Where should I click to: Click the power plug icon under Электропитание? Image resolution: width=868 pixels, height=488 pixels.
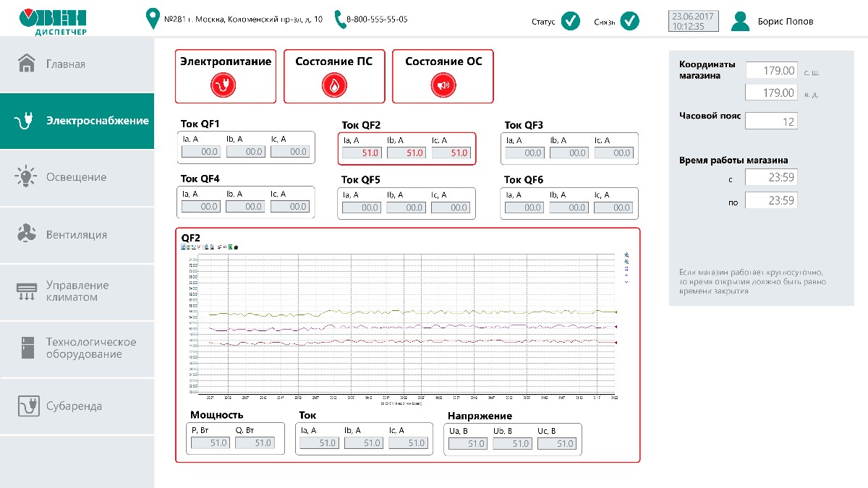(x=225, y=85)
